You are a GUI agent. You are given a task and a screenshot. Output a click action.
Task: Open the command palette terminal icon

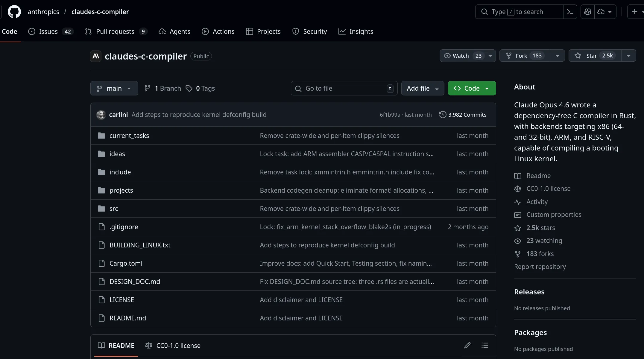coord(570,12)
